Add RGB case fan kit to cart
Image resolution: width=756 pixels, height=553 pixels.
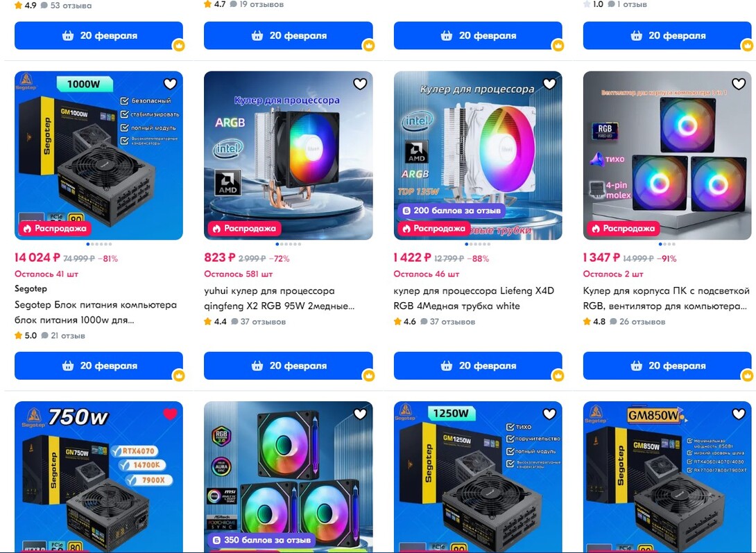click(x=667, y=366)
